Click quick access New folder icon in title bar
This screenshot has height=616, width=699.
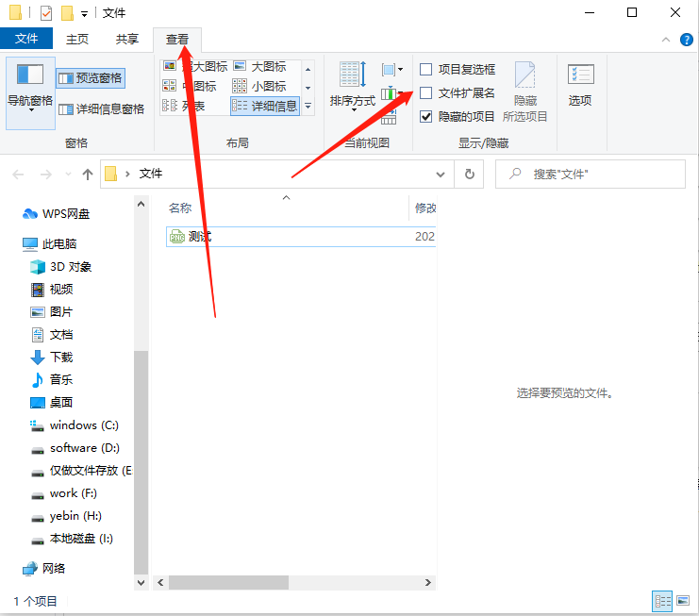point(67,13)
